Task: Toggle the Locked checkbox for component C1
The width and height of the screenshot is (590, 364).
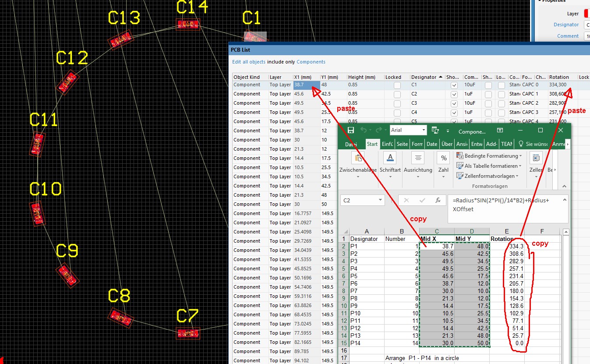Action: pyautogui.click(x=397, y=85)
